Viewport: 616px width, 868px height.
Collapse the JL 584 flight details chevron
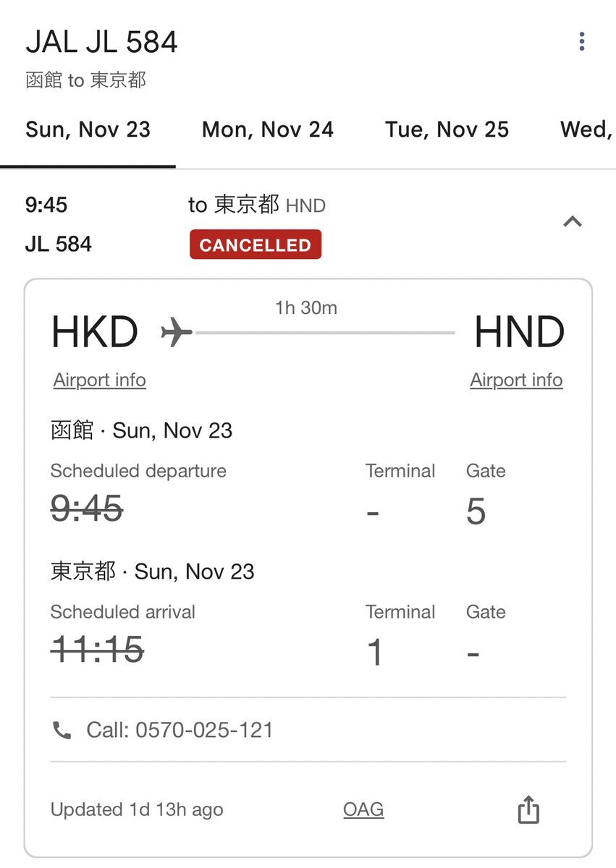pyautogui.click(x=573, y=221)
